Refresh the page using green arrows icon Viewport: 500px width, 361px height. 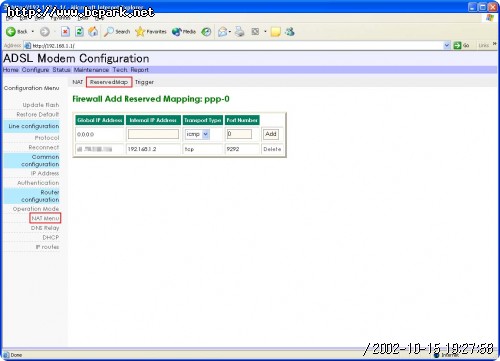pos(79,32)
